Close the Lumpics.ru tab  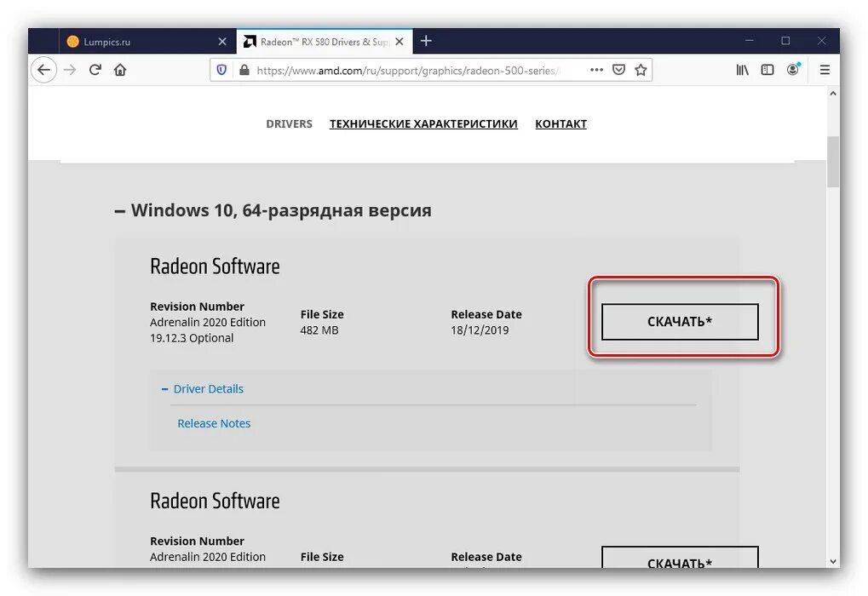(x=222, y=42)
